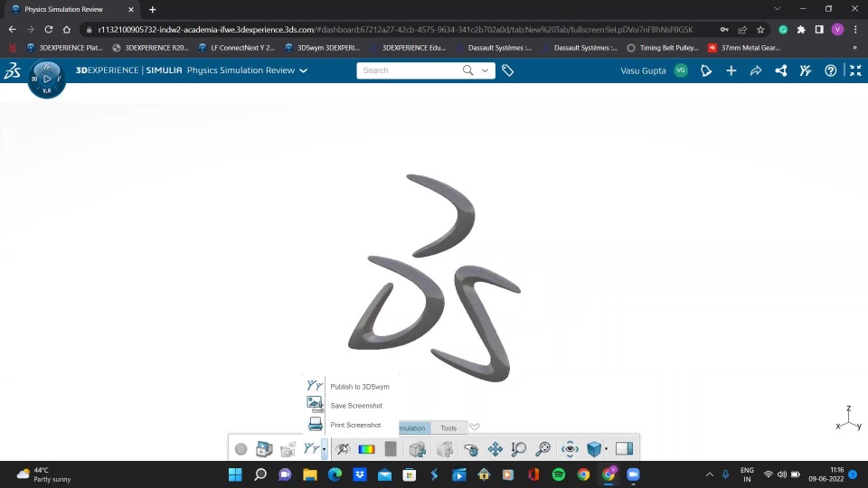The width and height of the screenshot is (868, 488).
Task: Show more bookmarks overflow chevron
Action: tap(854, 48)
